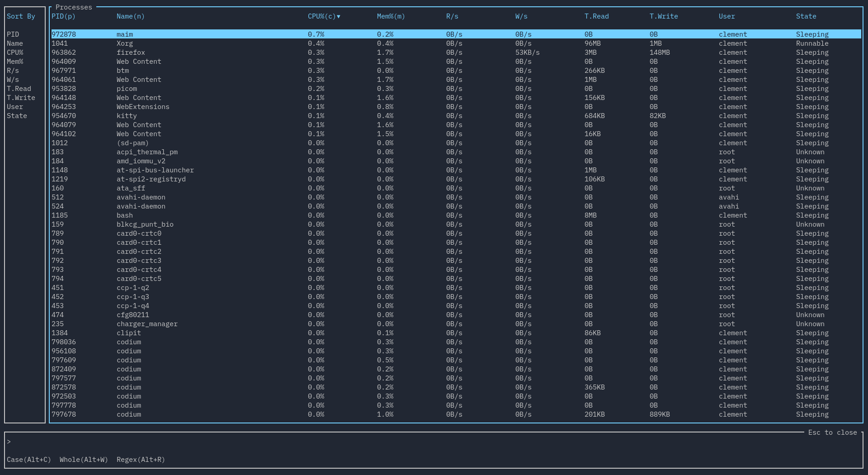Sort processes by Mem% via the sidebar
The image size is (868, 475).
[x=15, y=62]
